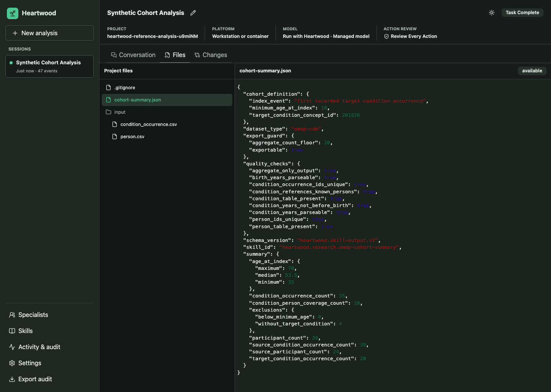Click the input folder icon
The width and height of the screenshot is (551, 392).
pyautogui.click(x=108, y=112)
